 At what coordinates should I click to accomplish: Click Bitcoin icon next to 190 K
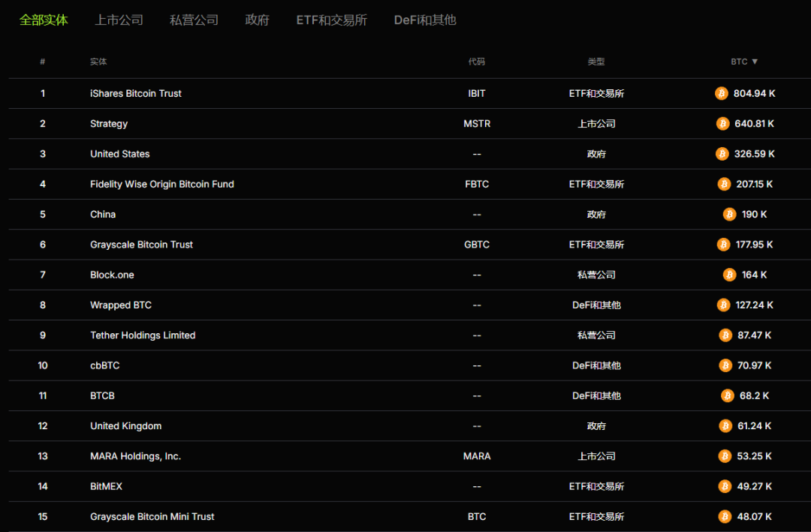729,214
